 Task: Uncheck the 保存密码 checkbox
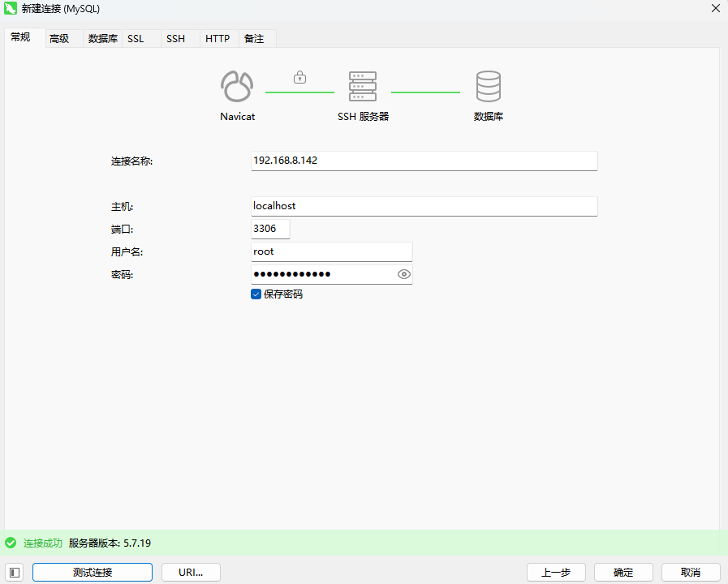[x=256, y=294]
